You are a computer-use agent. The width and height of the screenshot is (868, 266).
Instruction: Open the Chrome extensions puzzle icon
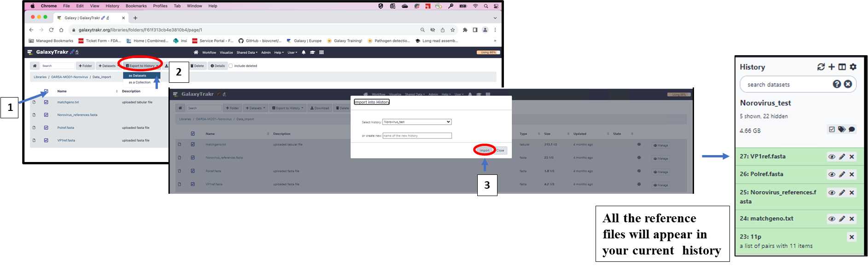tap(465, 30)
